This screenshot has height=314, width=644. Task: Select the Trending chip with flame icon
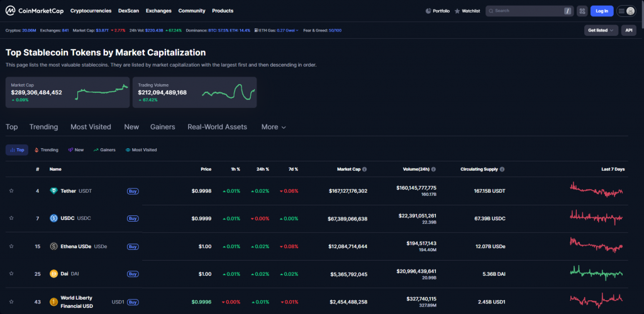pyautogui.click(x=47, y=150)
